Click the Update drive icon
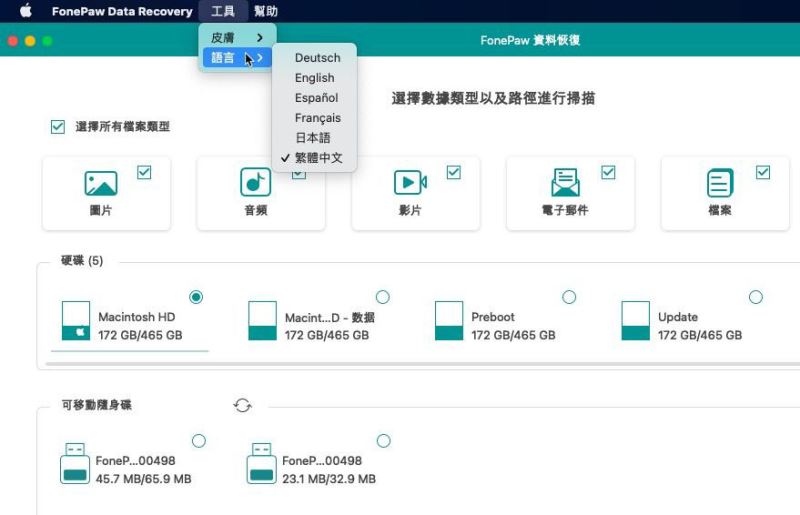The width and height of the screenshot is (800, 515). point(635,321)
